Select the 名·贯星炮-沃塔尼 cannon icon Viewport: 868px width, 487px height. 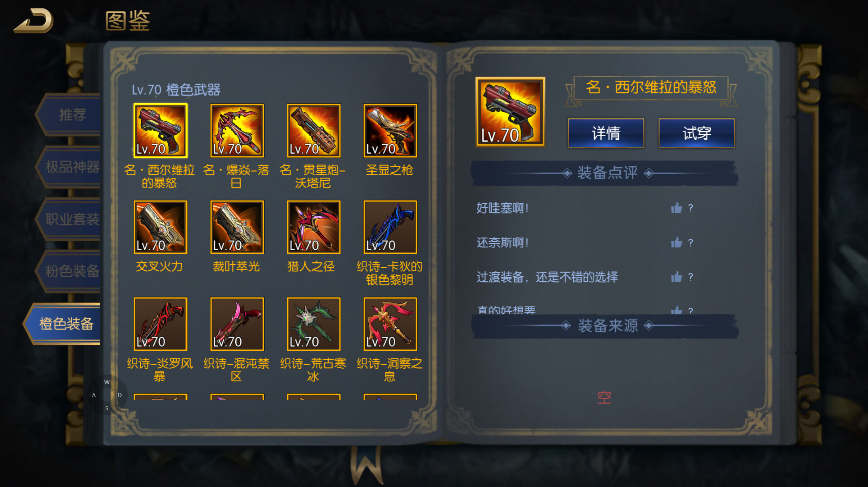314,130
